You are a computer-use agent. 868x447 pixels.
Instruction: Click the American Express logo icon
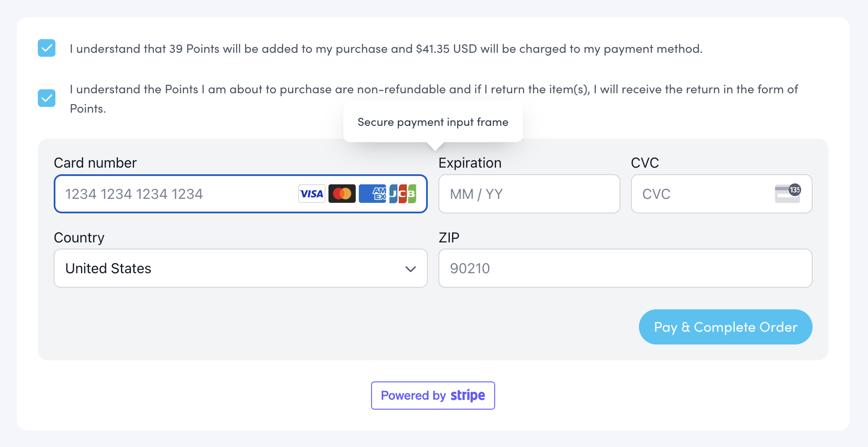click(372, 194)
